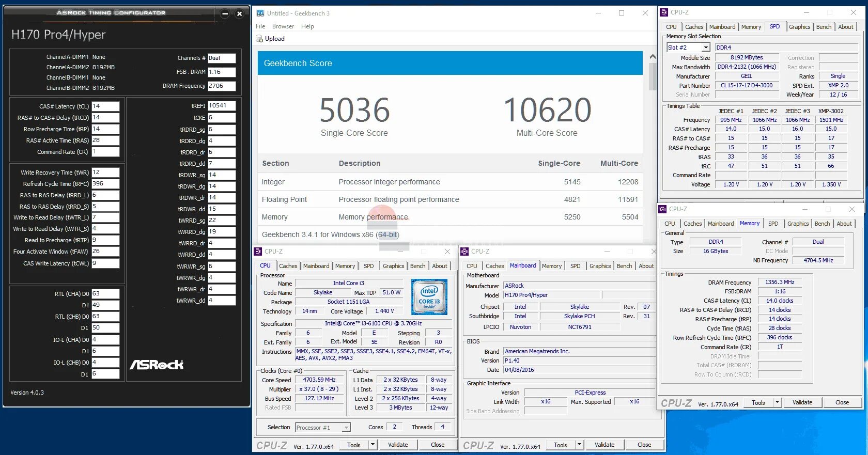The image size is (868, 455).
Task: Click the CPU-Z app icon in Memory window title
Action: [x=662, y=209]
